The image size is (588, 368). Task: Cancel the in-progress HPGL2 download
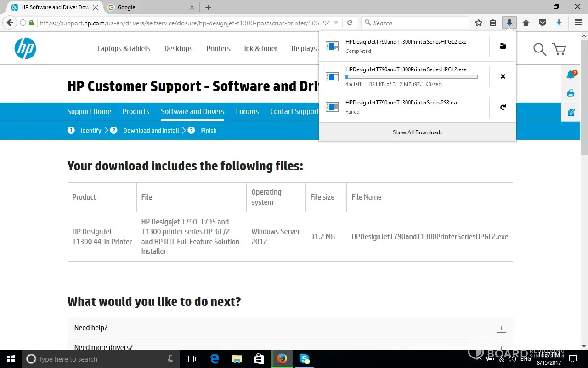[x=503, y=76]
